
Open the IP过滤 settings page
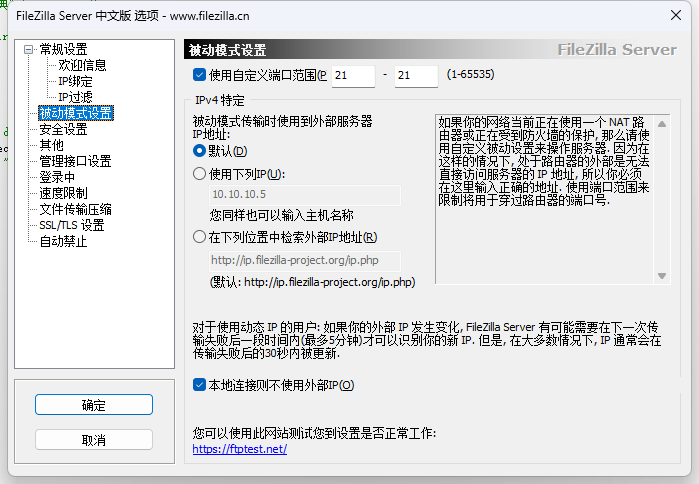click(x=75, y=97)
